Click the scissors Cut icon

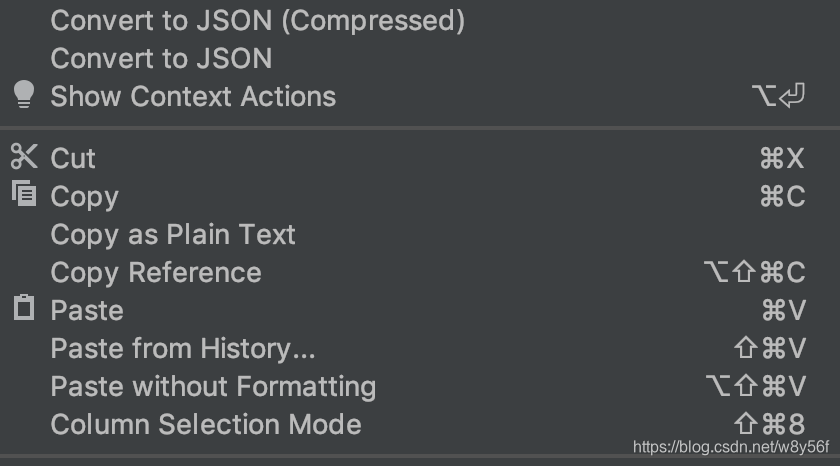pos(23,157)
